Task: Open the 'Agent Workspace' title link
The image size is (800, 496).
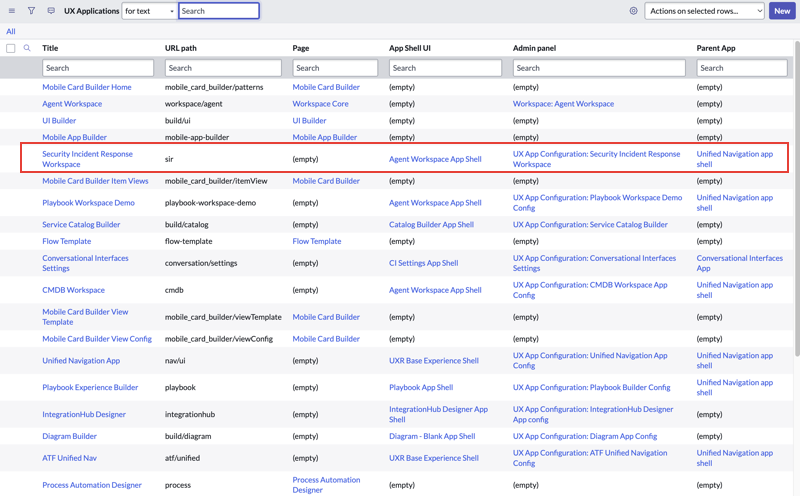Action: pyautogui.click(x=72, y=104)
